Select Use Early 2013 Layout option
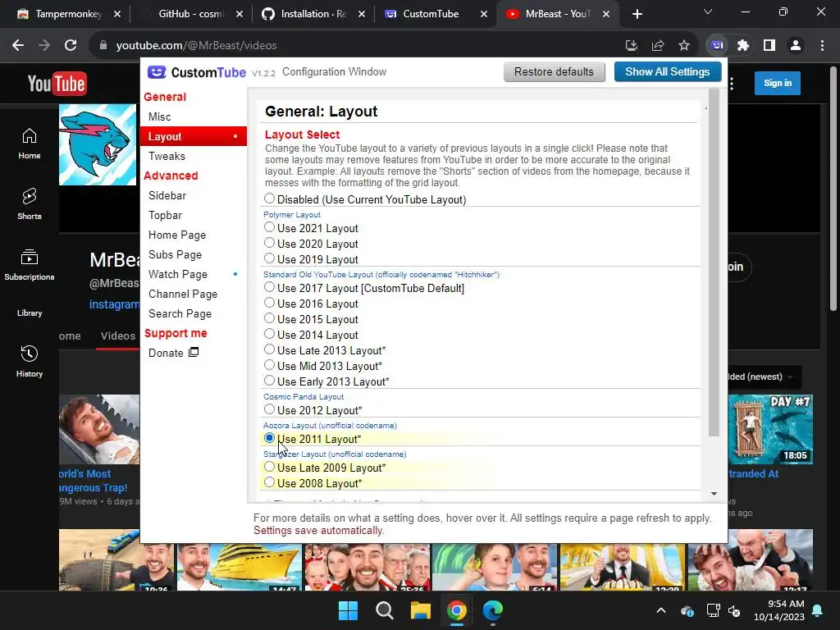Image resolution: width=840 pixels, height=630 pixels. point(269,381)
